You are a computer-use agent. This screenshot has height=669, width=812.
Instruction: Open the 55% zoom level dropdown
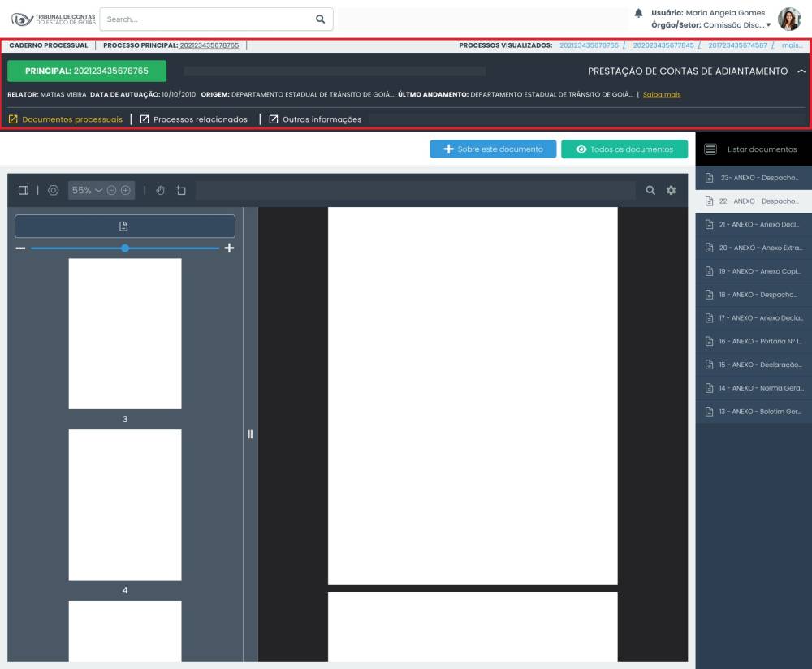pos(87,190)
